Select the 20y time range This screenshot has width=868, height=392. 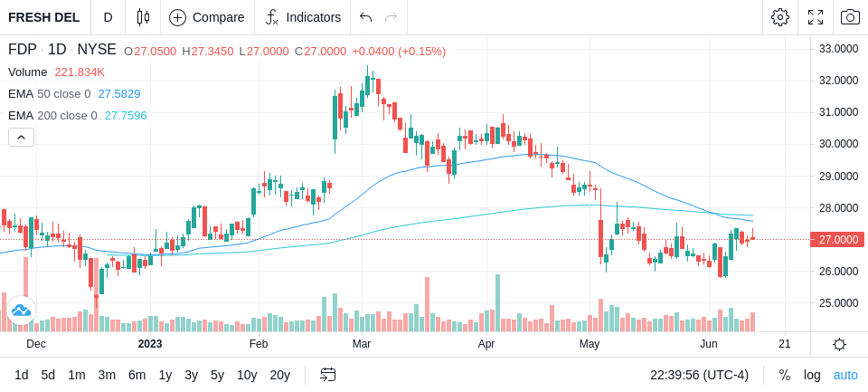coord(279,376)
